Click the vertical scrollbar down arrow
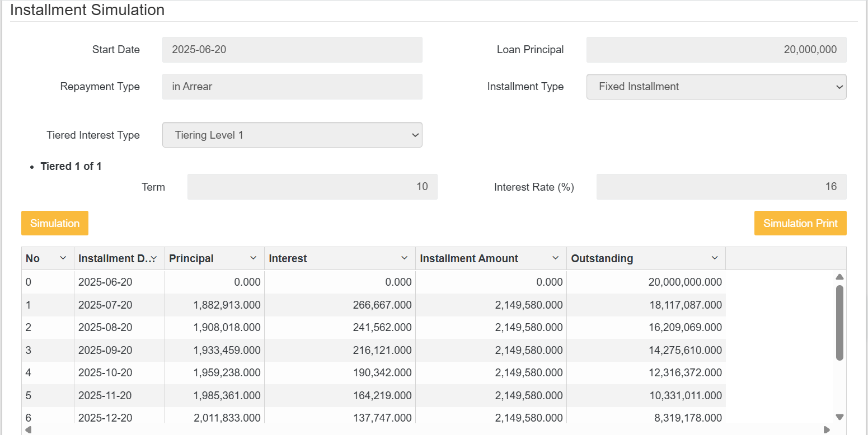 pyautogui.click(x=839, y=417)
